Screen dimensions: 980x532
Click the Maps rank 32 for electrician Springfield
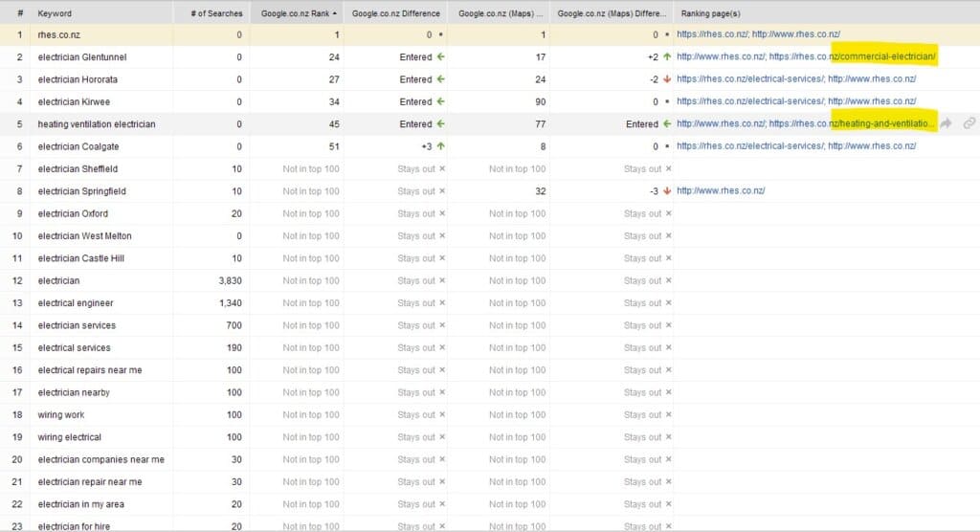click(x=540, y=191)
